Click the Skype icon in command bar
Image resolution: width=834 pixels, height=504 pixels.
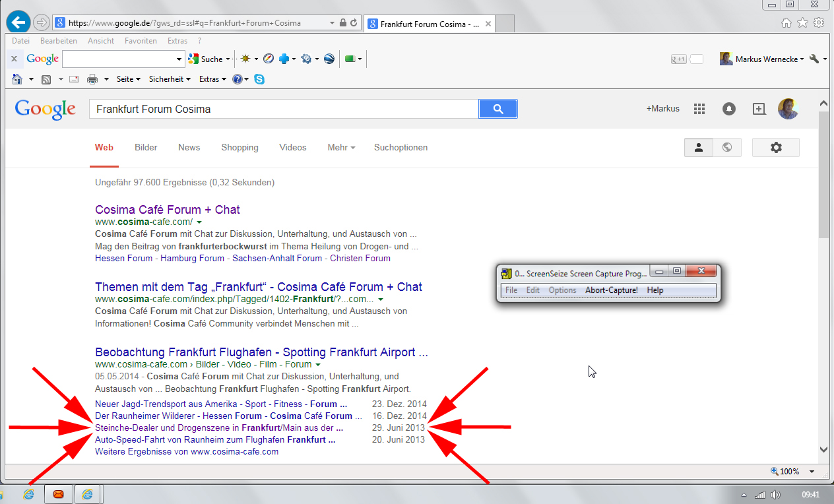[x=259, y=79]
